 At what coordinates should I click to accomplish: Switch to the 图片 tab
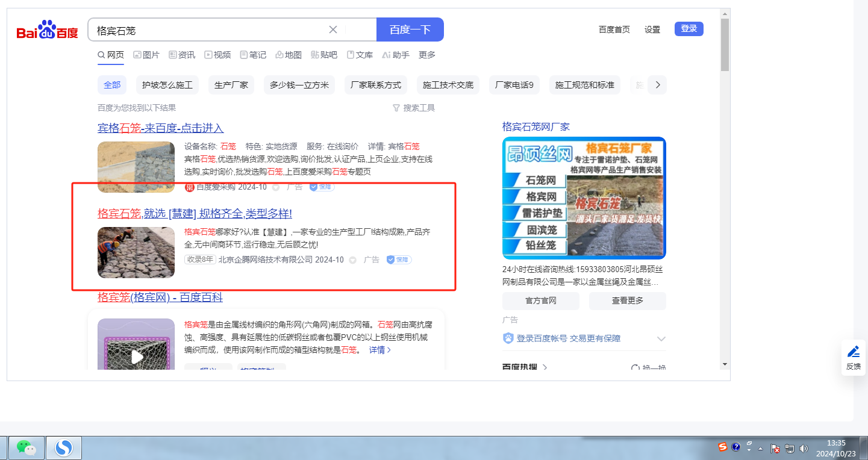click(x=146, y=55)
